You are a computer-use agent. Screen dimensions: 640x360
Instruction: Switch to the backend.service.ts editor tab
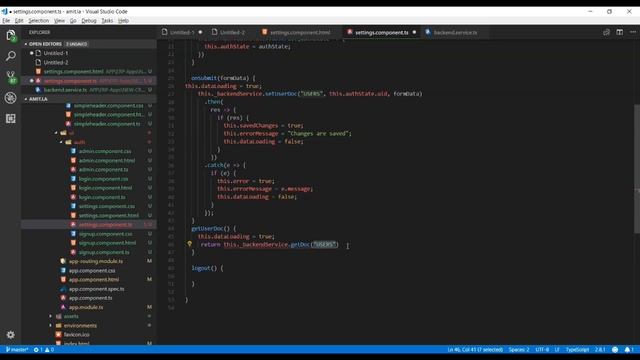coord(455,32)
